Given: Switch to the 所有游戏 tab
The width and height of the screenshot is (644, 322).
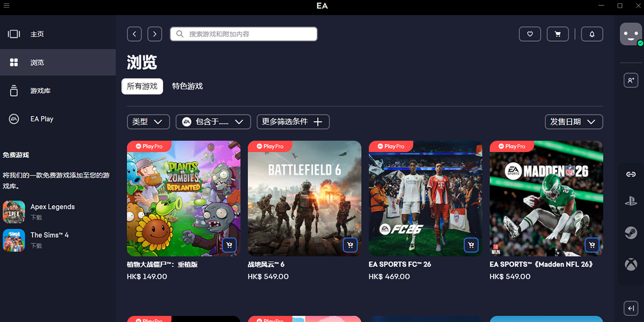Looking at the screenshot, I should pyautogui.click(x=142, y=86).
